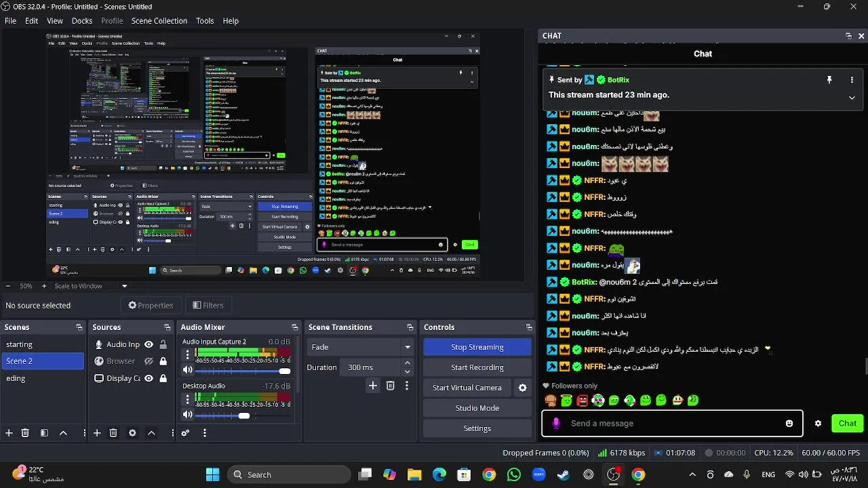Screen dimensions: 868x488
Task: Toggle visibility of Audio Input source
Action: (149, 344)
